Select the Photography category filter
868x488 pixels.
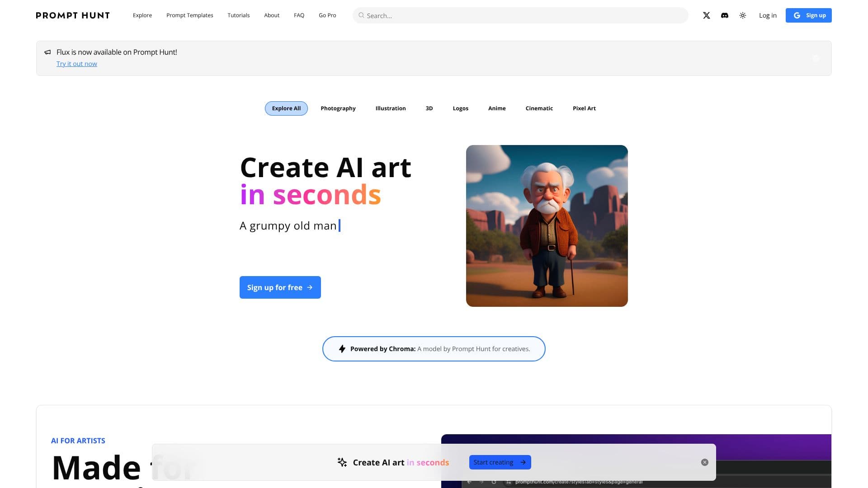pos(338,108)
